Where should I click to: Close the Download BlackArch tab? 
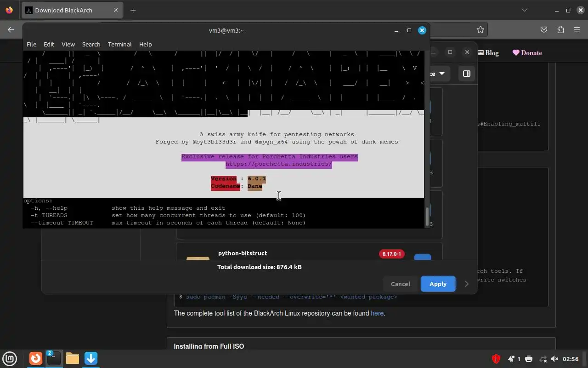pyautogui.click(x=116, y=10)
